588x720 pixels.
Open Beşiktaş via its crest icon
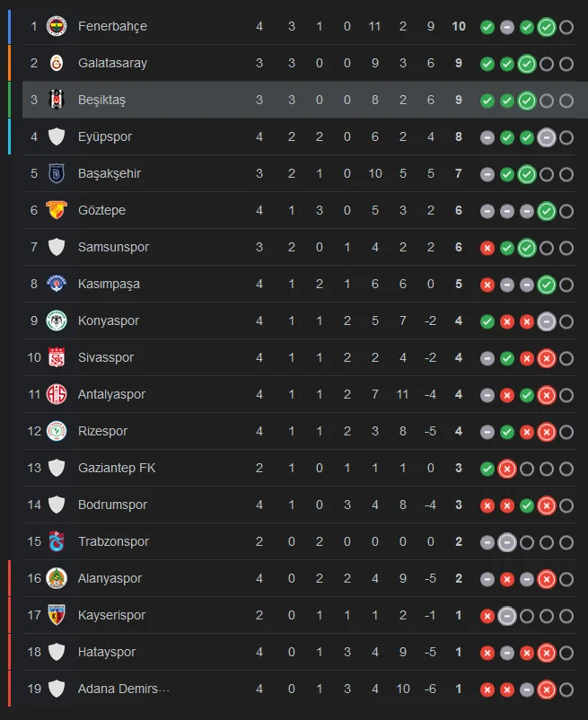click(57, 100)
